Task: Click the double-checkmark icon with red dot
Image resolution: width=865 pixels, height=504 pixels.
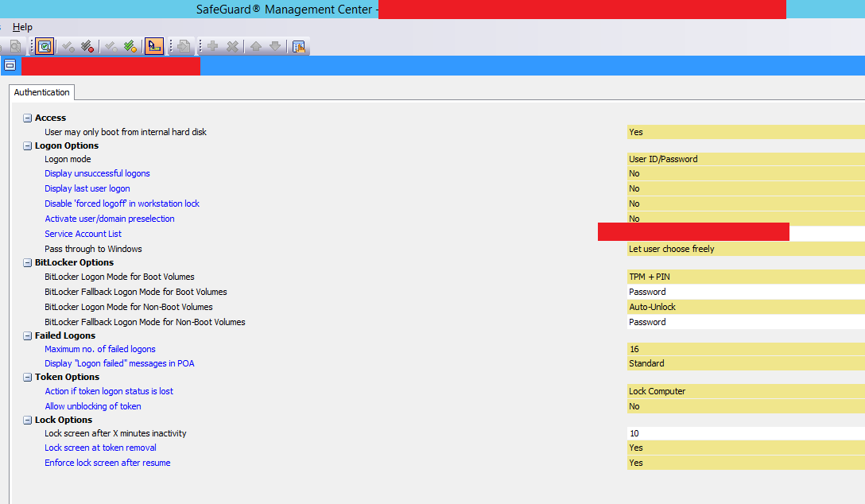Action: click(x=87, y=46)
